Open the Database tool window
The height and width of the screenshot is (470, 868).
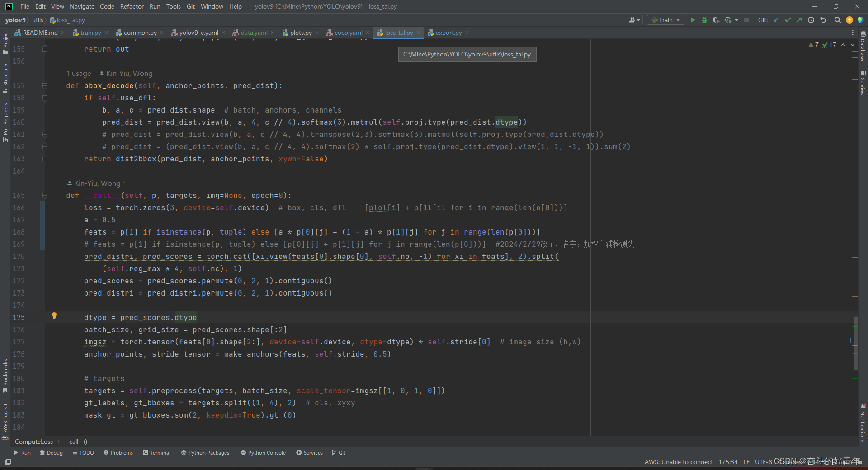click(x=863, y=46)
